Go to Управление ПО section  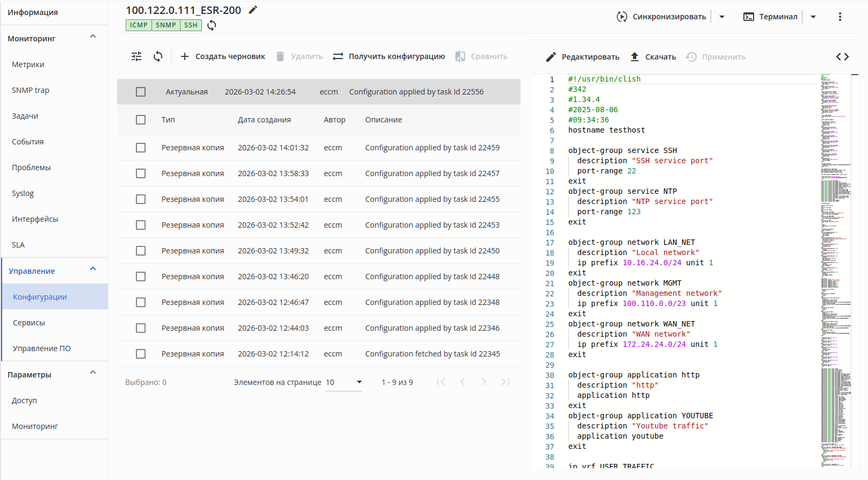42,348
